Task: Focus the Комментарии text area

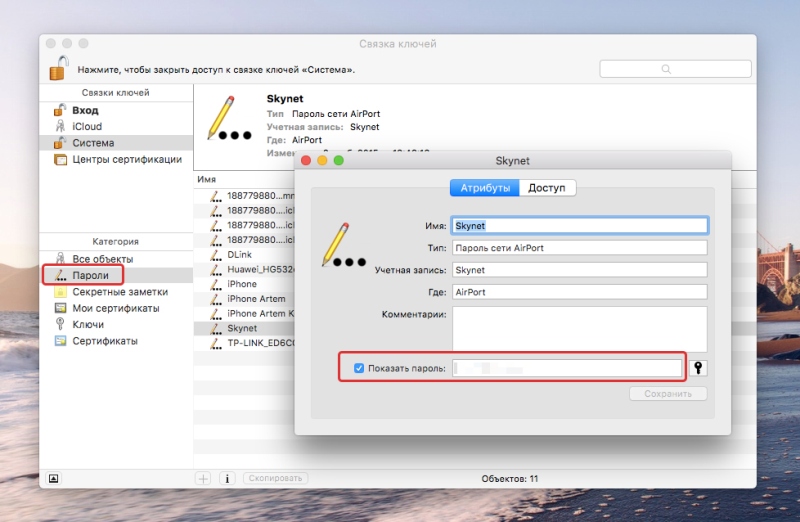Action: [580, 329]
